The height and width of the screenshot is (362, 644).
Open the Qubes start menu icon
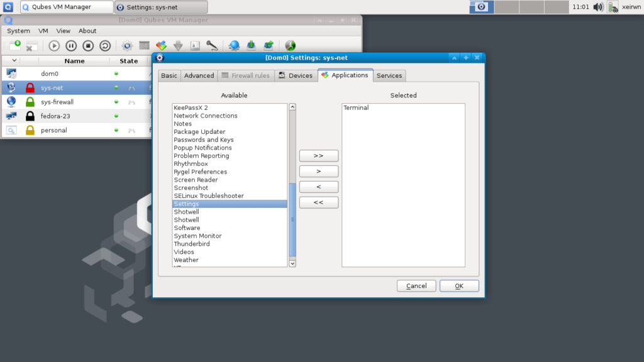click(8, 7)
